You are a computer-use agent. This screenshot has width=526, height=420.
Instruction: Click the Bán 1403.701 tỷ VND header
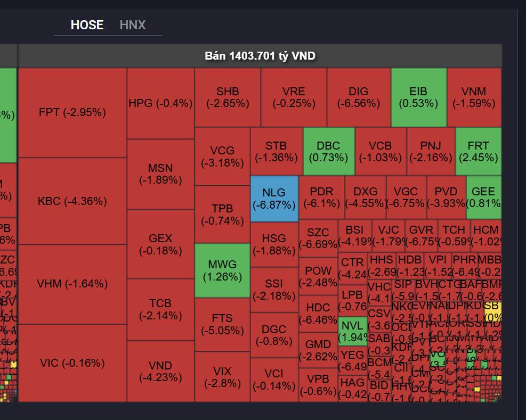pyautogui.click(x=260, y=56)
